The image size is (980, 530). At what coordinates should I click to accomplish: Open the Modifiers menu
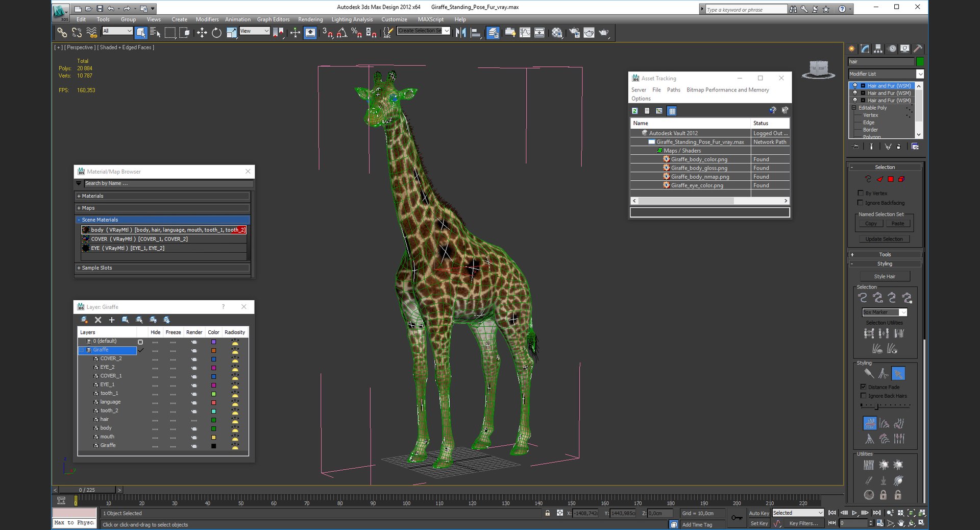point(207,19)
